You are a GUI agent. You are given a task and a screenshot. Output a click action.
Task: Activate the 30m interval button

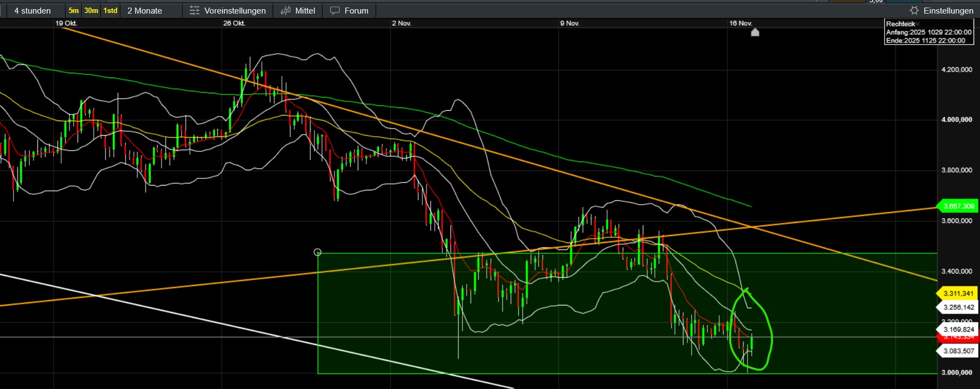coord(91,11)
